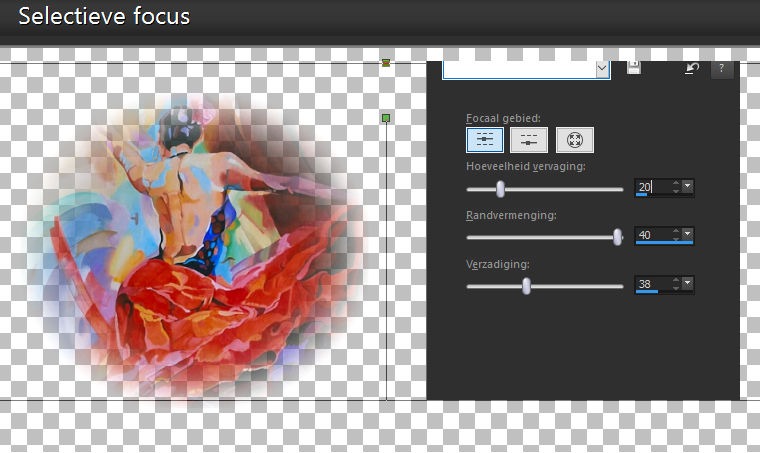Expand the presets dropdown arrow

[602, 69]
